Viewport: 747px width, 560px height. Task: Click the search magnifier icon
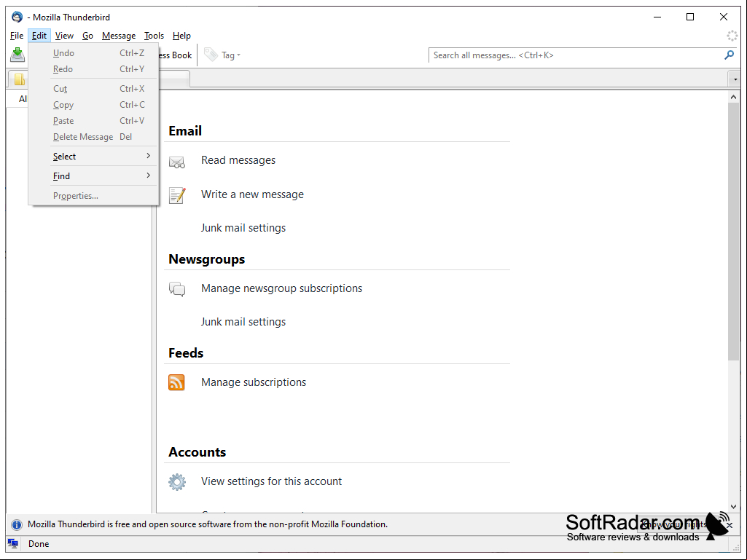(729, 55)
